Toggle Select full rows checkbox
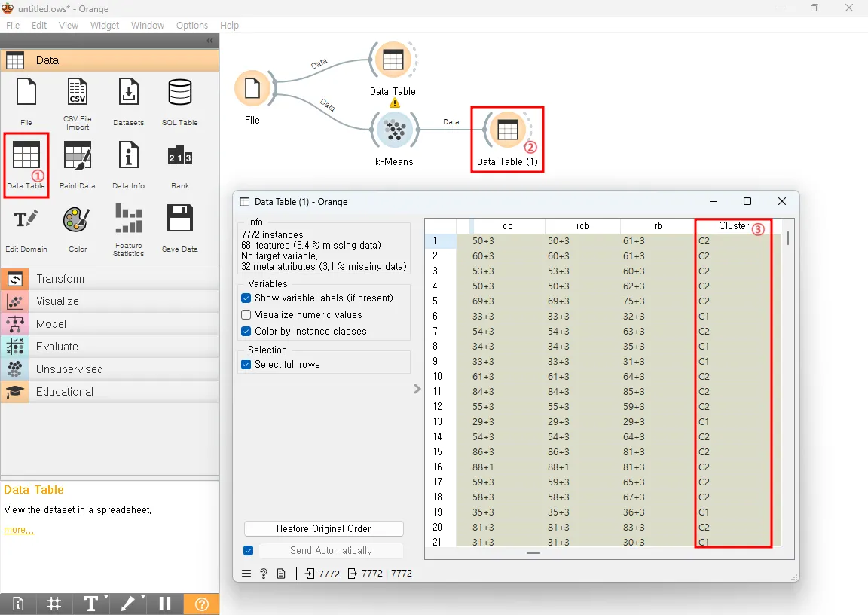The width and height of the screenshot is (868, 615). [246, 365]
